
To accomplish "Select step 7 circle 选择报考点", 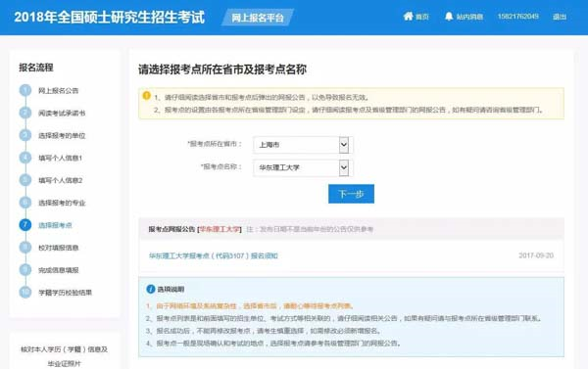I will point(25,225).
